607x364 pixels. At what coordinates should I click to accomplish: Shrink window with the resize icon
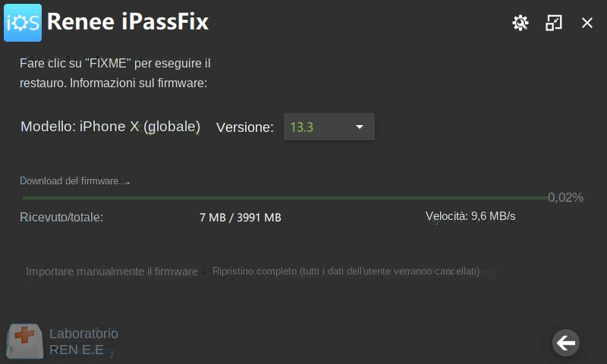(554, 23)
